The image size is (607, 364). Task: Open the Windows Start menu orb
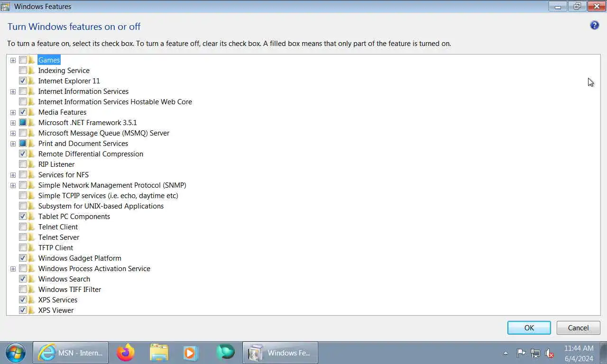[x=16, y=353]
